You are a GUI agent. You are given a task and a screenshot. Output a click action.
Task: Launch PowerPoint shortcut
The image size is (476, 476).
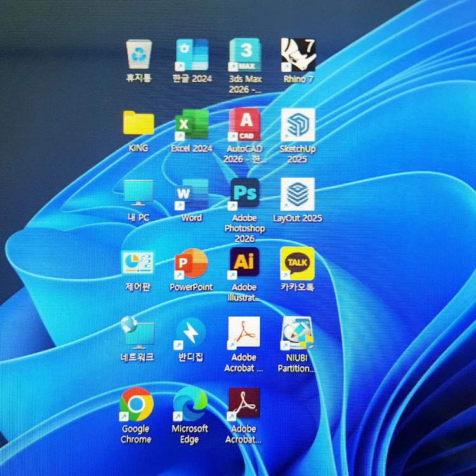191,263
